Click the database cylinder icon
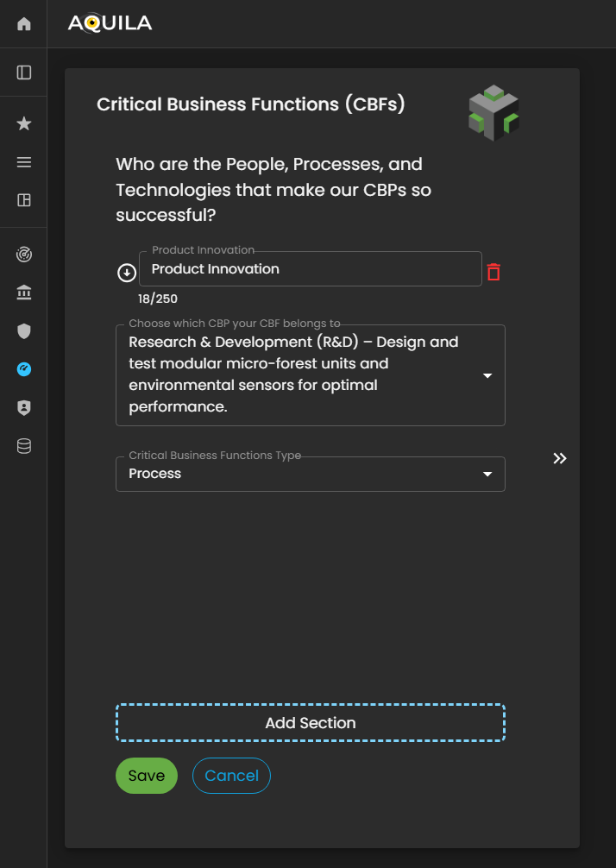Screen dimensions: 616x868 pyautogui.click(x=24, y=446)
